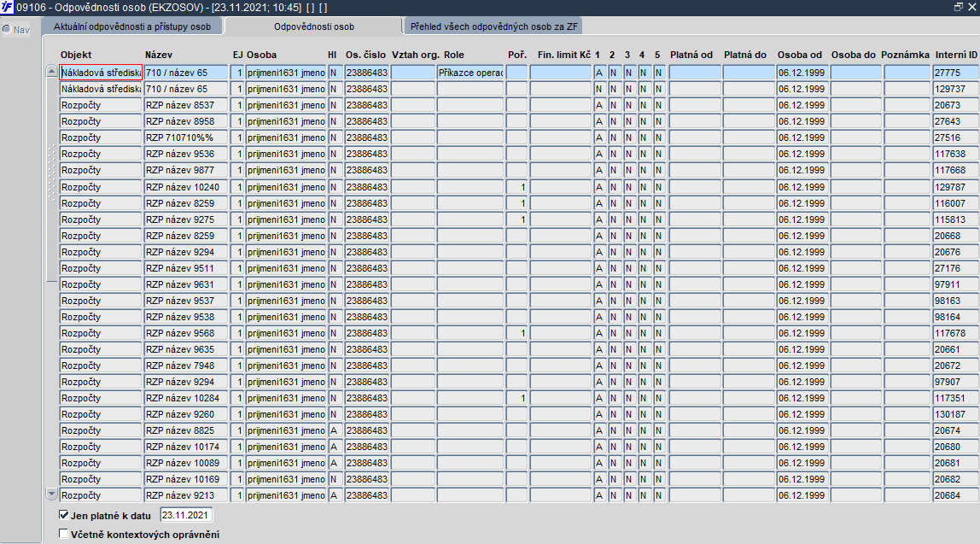Viewport: 980px width, 544px height.
Task: Click the cell 'RZP název 8825'
Action: point(185,430)
